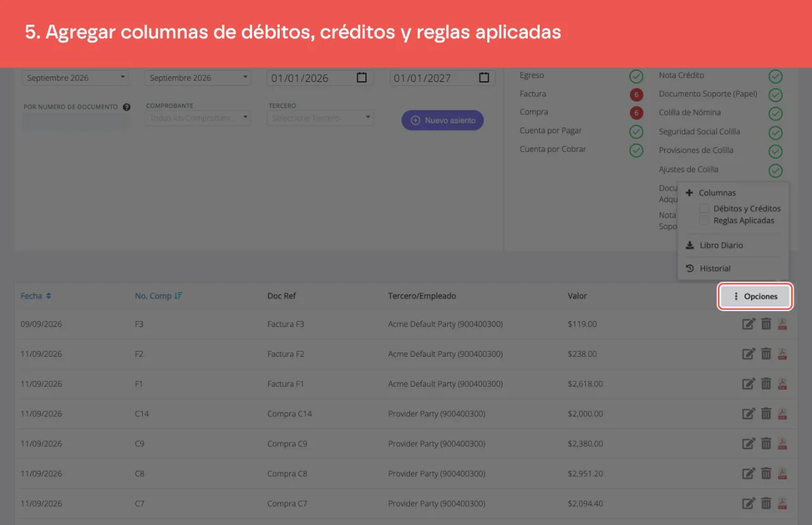Click the Documento Soporte (Papel) label
812x525 pixels.
708,94
